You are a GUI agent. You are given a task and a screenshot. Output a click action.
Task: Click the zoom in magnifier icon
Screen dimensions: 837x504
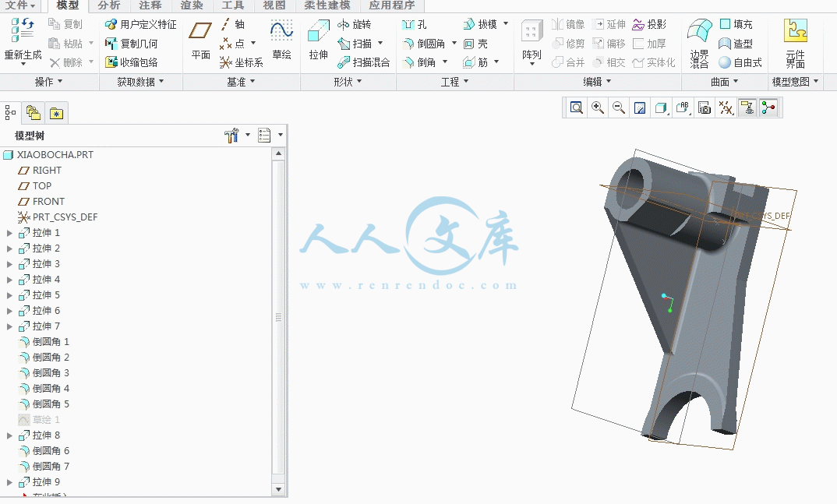point(597,108)
